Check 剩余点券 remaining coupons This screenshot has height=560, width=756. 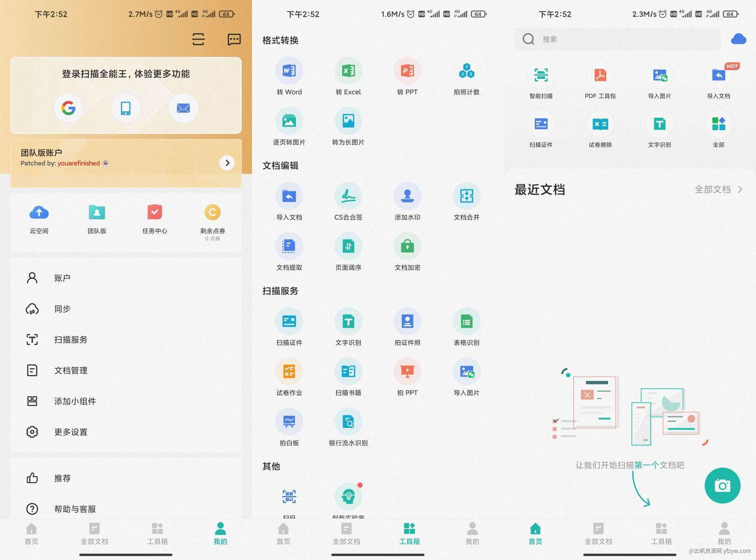(213, 222)
